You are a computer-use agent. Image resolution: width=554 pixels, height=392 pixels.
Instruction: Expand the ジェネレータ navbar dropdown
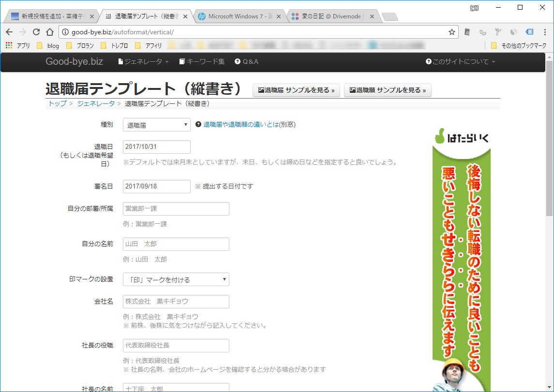tap(144, 62)
